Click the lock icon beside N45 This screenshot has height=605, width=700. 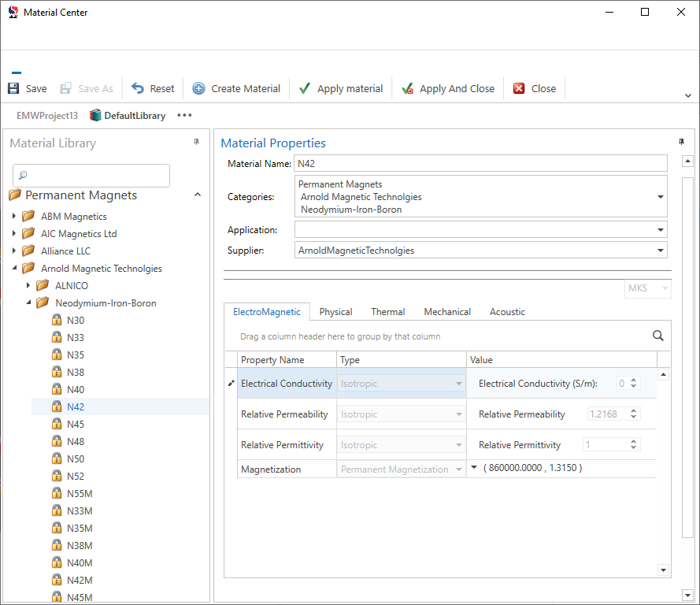point(57,424)
